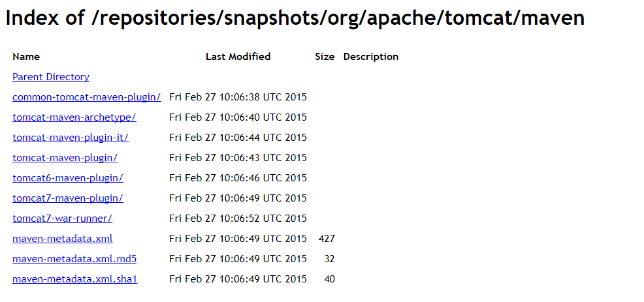Click the Index of page heading
Image resolution: width=644 pixels, height=302 pixels.
[x=295, y=19]
